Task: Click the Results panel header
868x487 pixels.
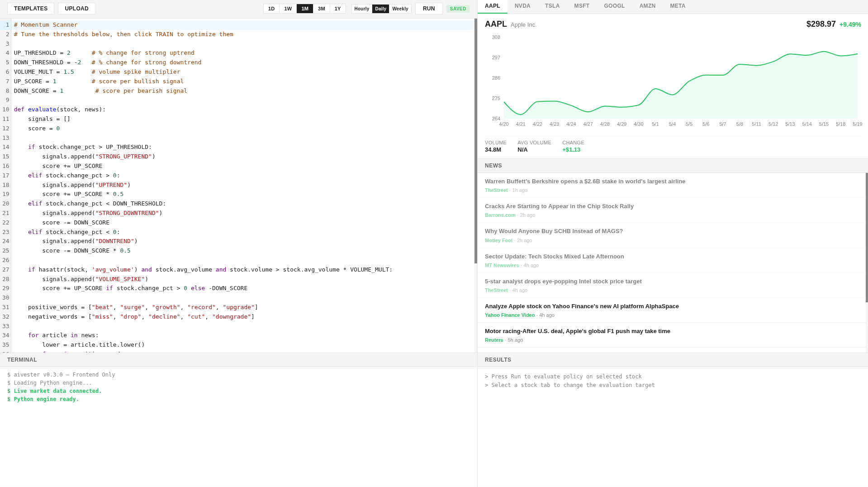Action: pos(673,360)
